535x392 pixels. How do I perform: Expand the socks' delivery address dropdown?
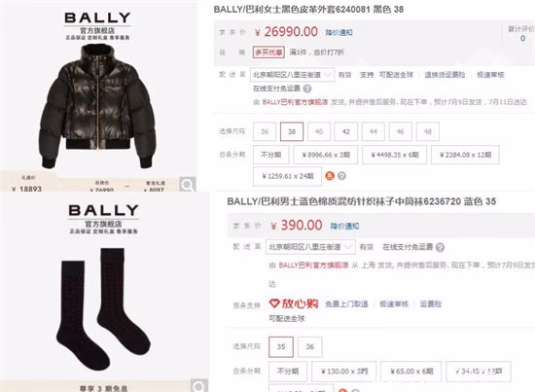(x=310, y=247)
